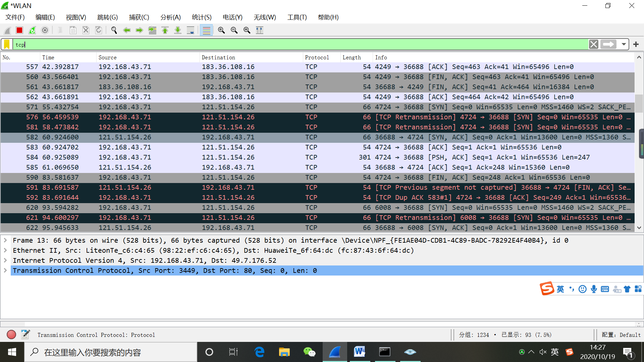Expand the Ethernet II details
Viewport: 644px width, 362px height.
[5, 250]
